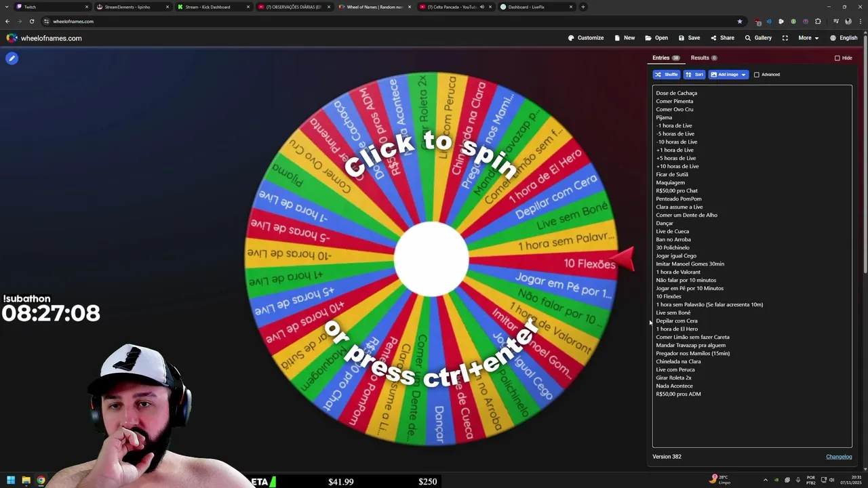Click the blue pencil edit icon

(x=12, y=58)
